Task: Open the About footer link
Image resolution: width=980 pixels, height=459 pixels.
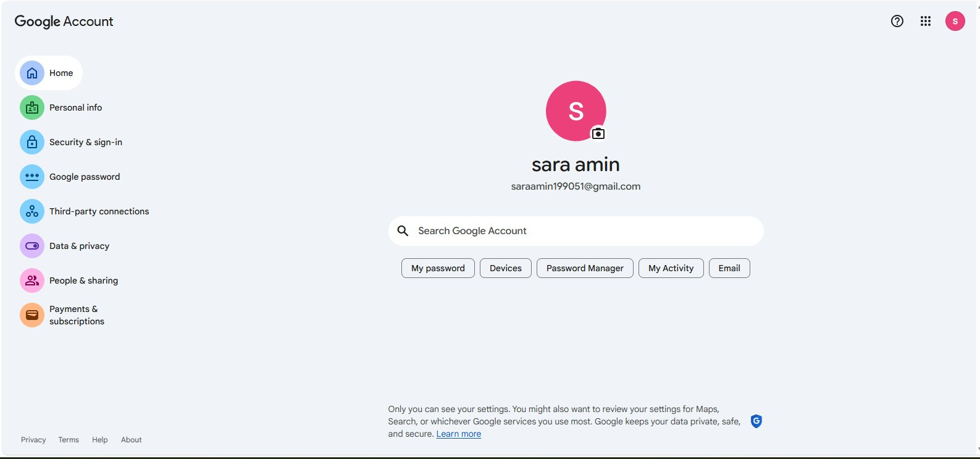Action: pos(132,440)
